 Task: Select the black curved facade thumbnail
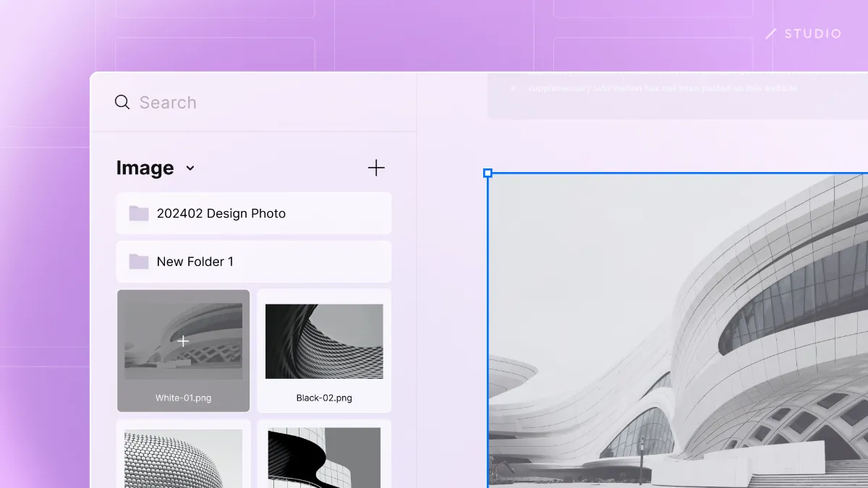point(324,458)
